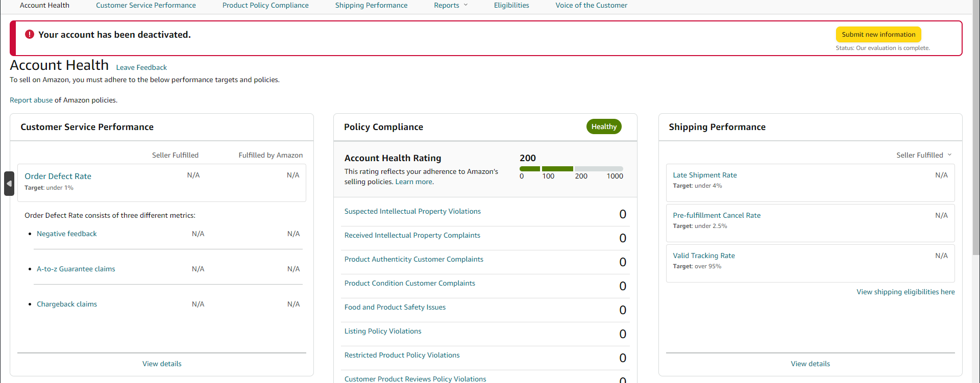Image resolution: width=980 pixels, height=383 pixels.
Task: Click the N/A value for Valid Tracking Rate
Action: coord(941,256)
